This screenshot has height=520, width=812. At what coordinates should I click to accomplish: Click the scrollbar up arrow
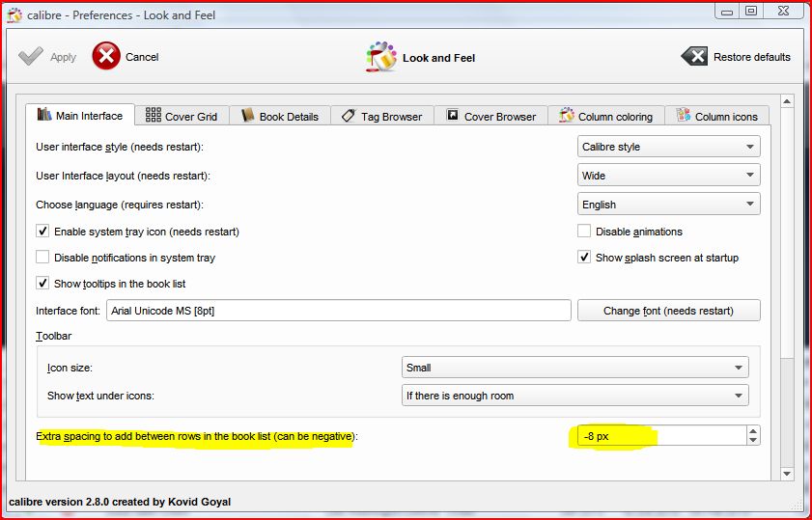[x=787, y=101]
